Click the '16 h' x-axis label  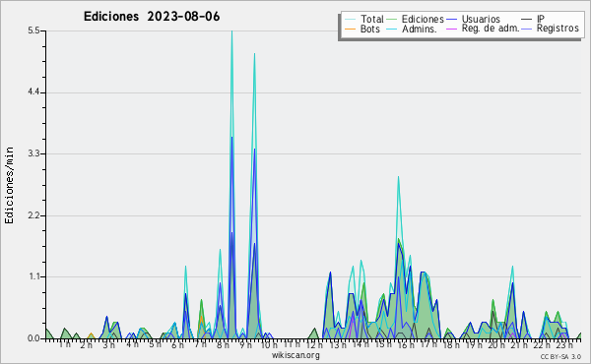click(x=406, y=345)
